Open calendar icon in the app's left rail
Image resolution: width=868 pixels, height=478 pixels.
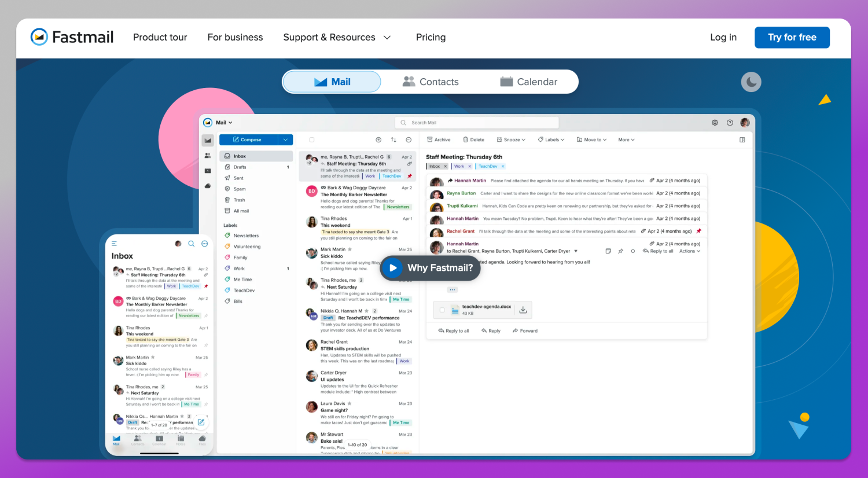(208, 171)
